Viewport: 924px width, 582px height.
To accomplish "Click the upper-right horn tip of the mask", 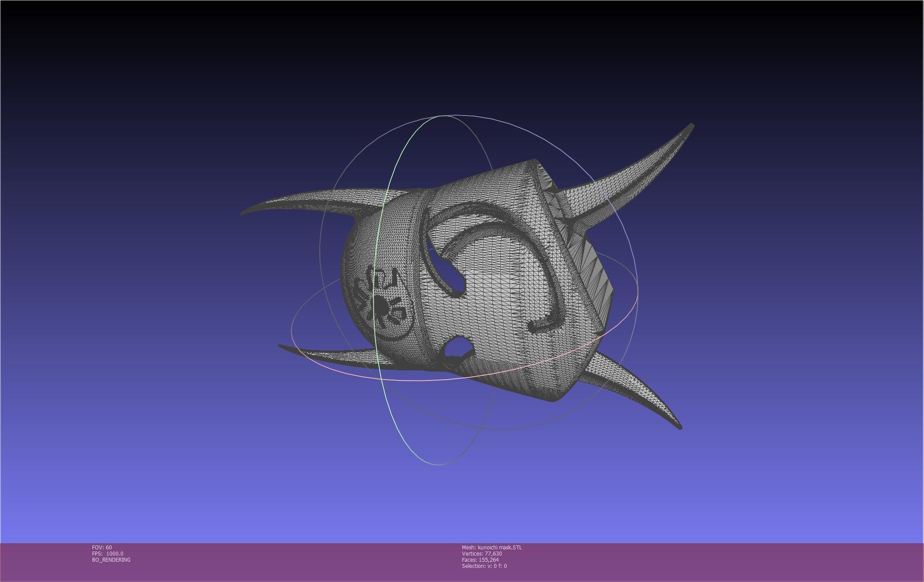I will coord(690,127).
